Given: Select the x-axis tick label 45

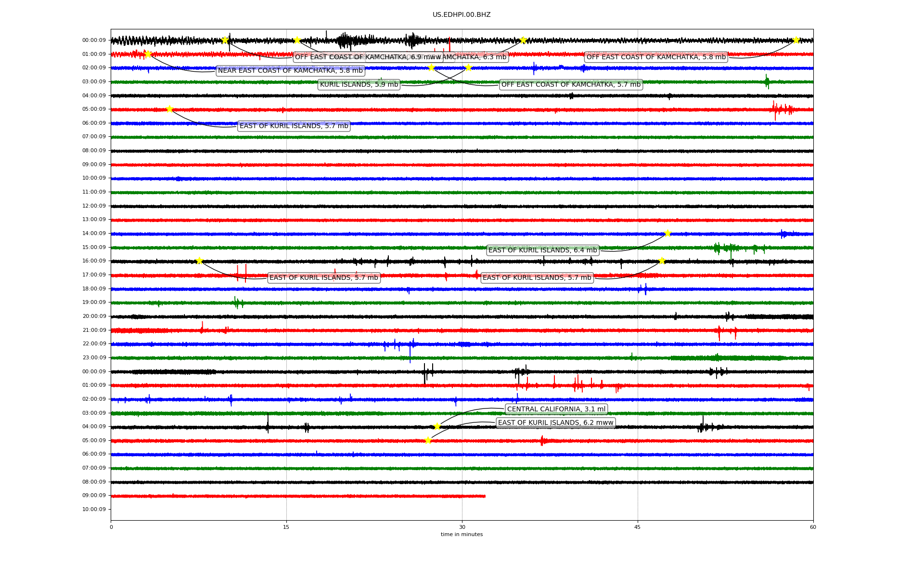Looking at the screenshot, I should [638, 527].
